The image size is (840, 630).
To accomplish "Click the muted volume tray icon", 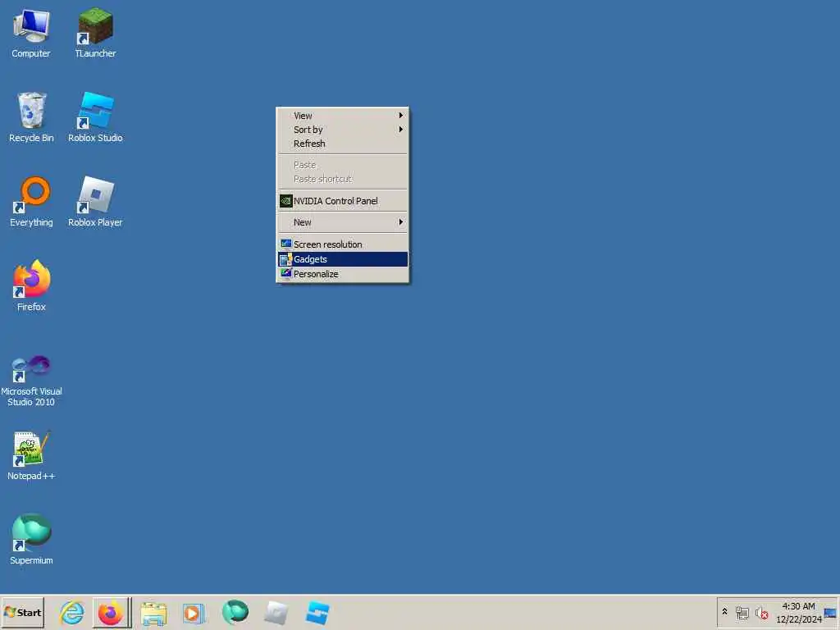I will pyautogui.click(x=761, y=613).
